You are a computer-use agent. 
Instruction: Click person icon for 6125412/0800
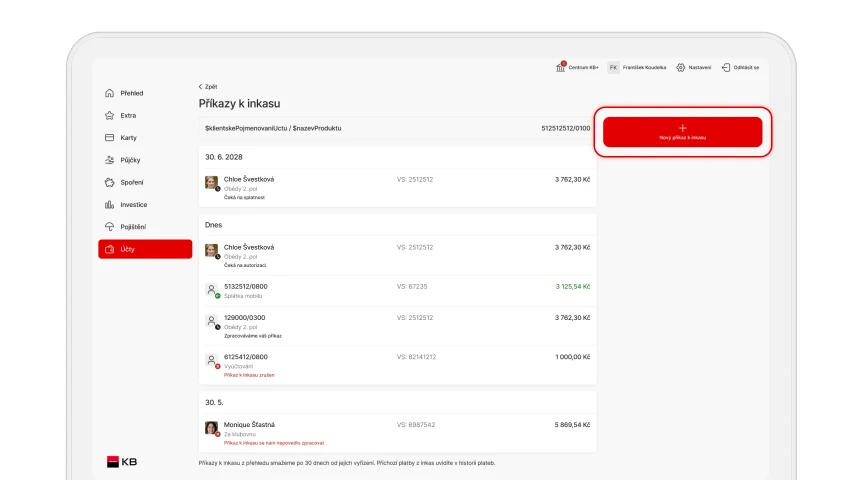(212, 360)
